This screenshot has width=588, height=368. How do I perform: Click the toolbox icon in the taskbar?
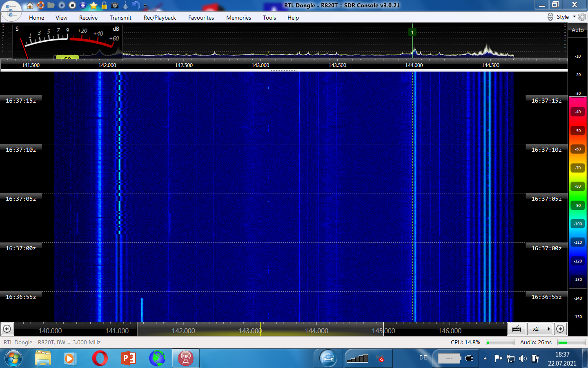click(x=328, y=359)
